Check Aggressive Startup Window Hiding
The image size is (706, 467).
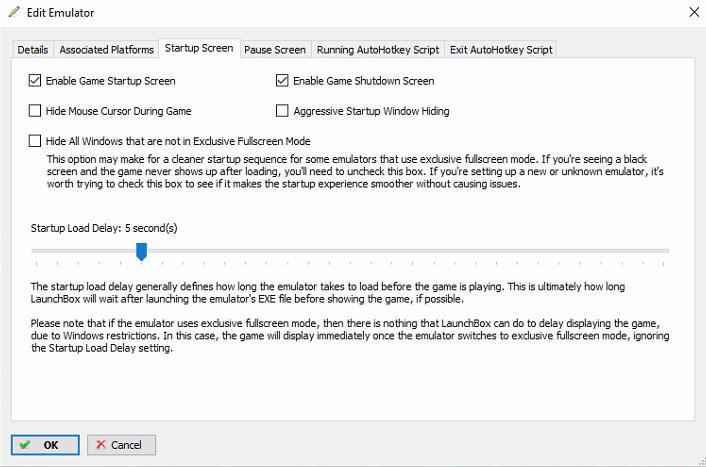point(282,111)
